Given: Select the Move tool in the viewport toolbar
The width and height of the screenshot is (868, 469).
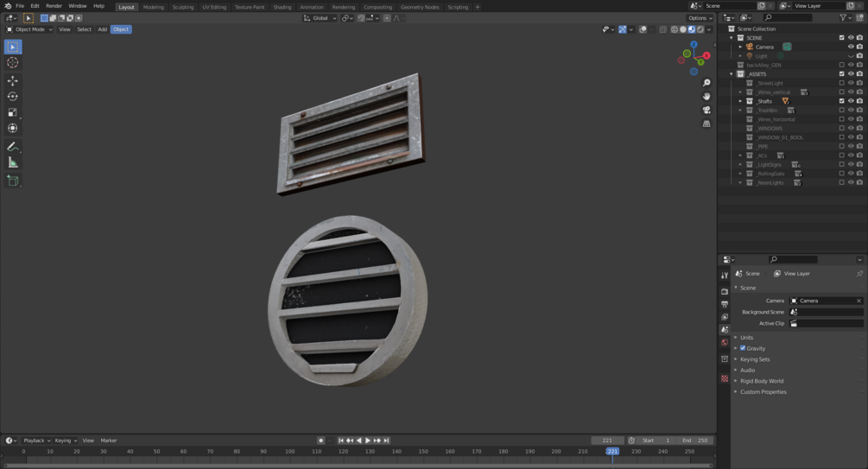Looking at the screenshot, I should point(13,80).
